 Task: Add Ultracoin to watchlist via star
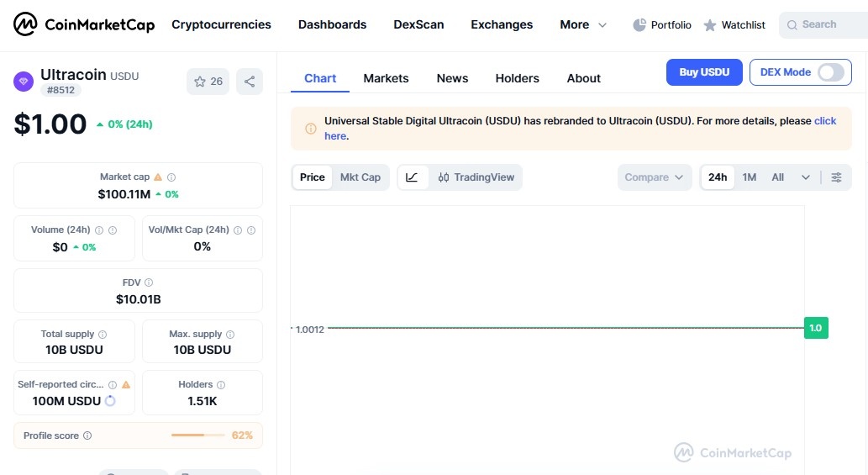point(200,82)
